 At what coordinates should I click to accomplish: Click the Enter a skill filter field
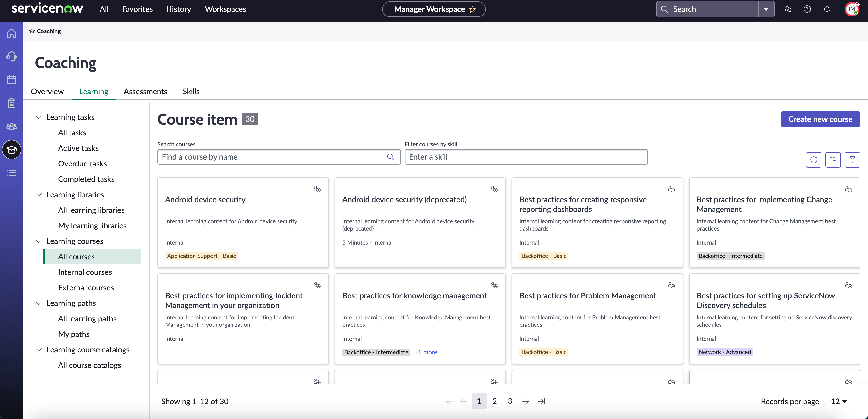point(526,157)
